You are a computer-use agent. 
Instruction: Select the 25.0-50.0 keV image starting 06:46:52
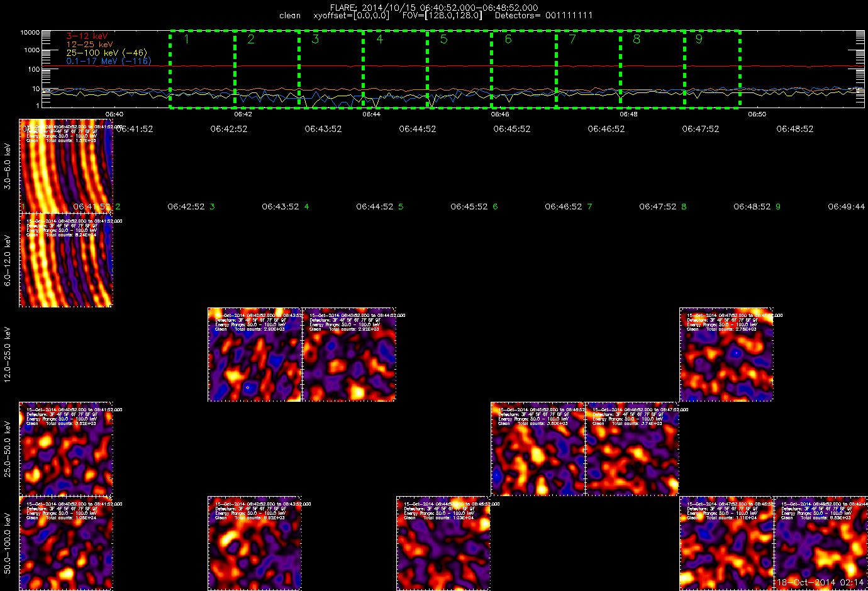coord(632,449)
